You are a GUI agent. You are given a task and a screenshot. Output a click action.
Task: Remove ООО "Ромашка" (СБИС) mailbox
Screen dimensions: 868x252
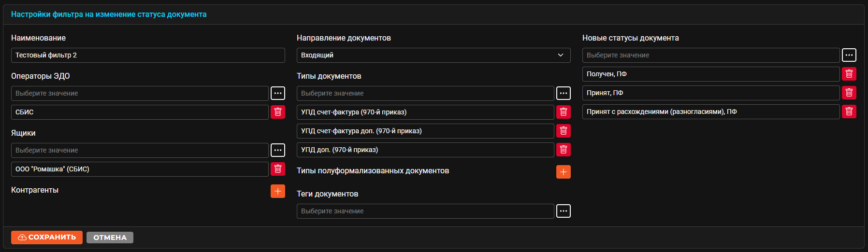click(278, 169)
